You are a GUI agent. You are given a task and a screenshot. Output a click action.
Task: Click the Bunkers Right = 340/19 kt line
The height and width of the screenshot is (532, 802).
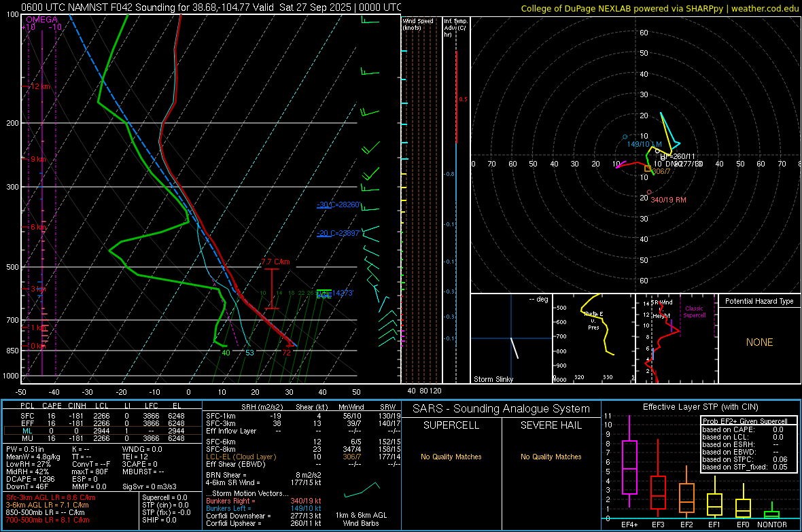(x=264, y=501)
